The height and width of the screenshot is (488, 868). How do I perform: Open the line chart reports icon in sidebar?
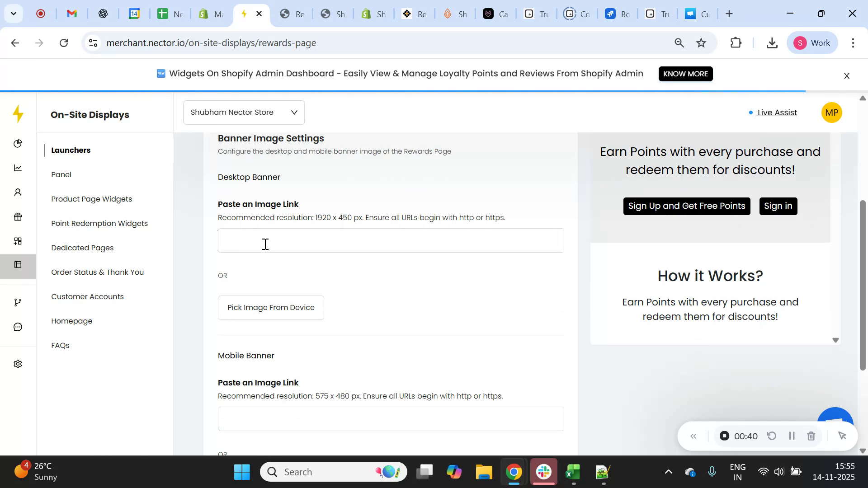coord(18,168)
